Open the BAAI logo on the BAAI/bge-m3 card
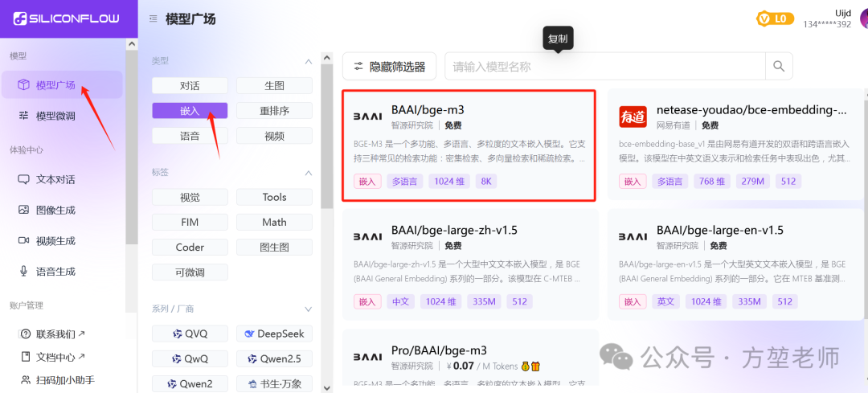868x393 pixels. [x=367, y=117]
